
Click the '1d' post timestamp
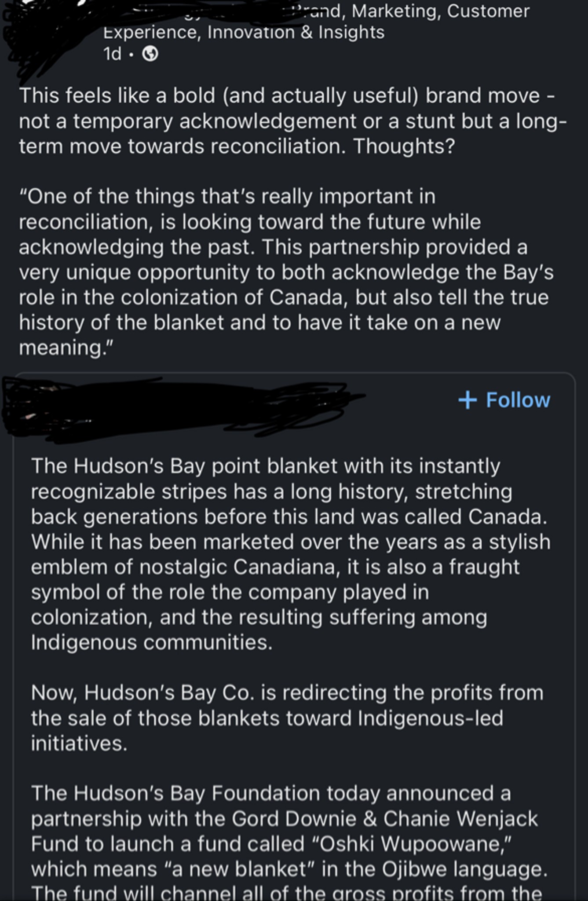point(112,54)
